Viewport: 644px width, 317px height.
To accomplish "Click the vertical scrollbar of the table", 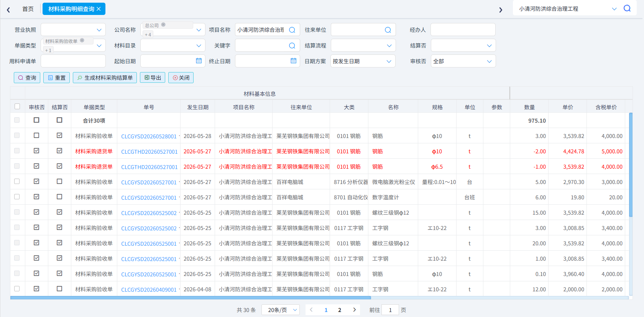I will coord(631,165).
